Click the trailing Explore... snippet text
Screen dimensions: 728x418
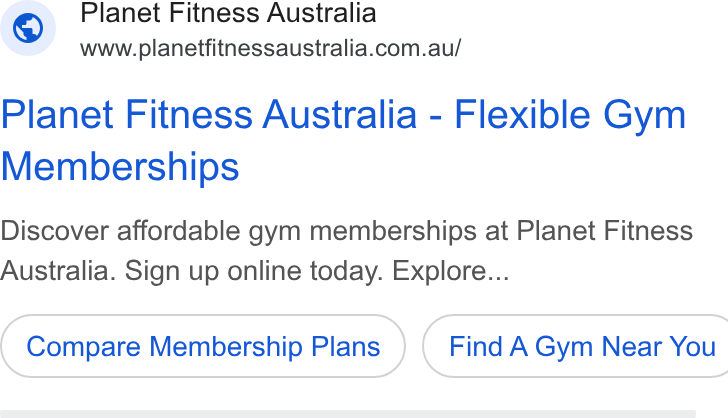coord(451,271)
